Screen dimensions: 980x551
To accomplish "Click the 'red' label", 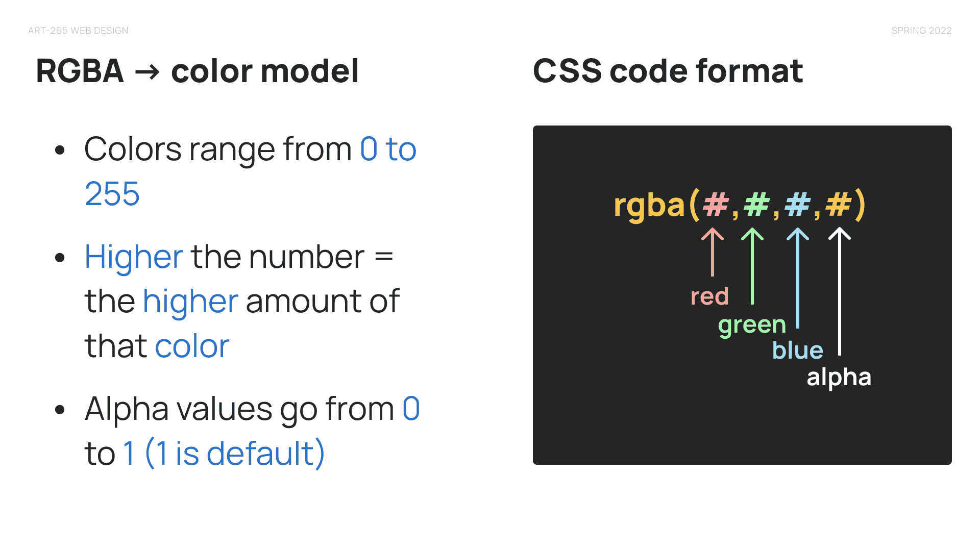I will (709, 296).
